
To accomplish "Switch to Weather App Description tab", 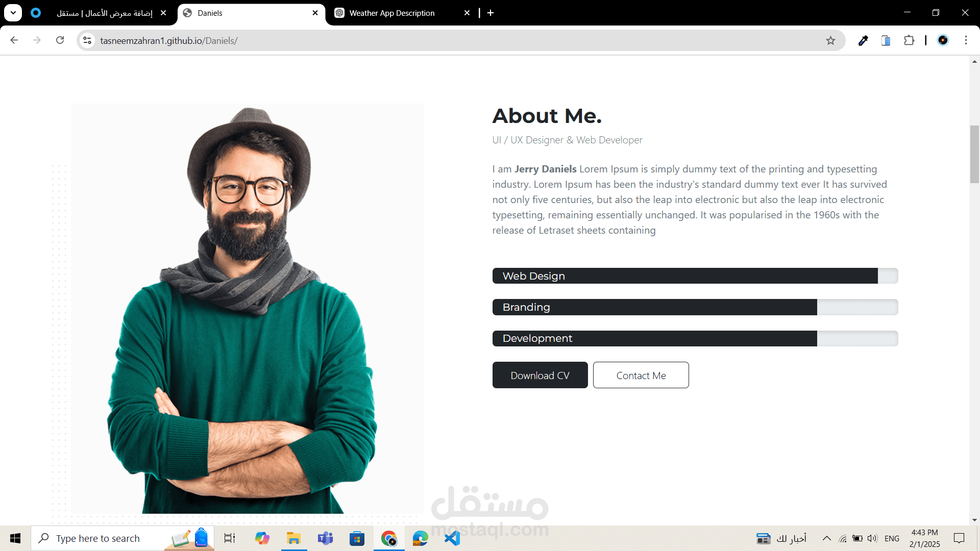I will point(392,13).
